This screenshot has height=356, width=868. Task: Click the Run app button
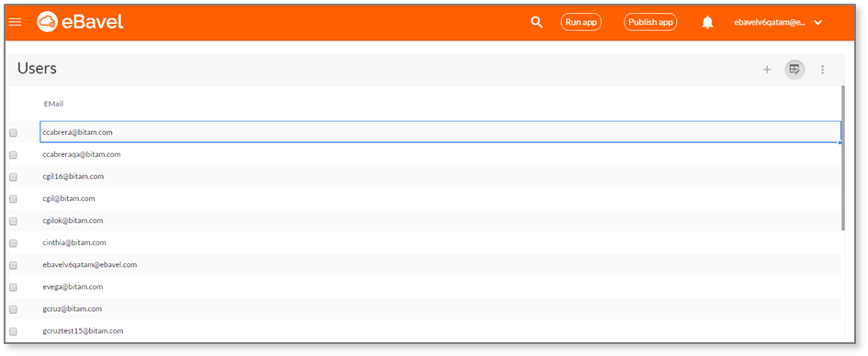[581, 22]
